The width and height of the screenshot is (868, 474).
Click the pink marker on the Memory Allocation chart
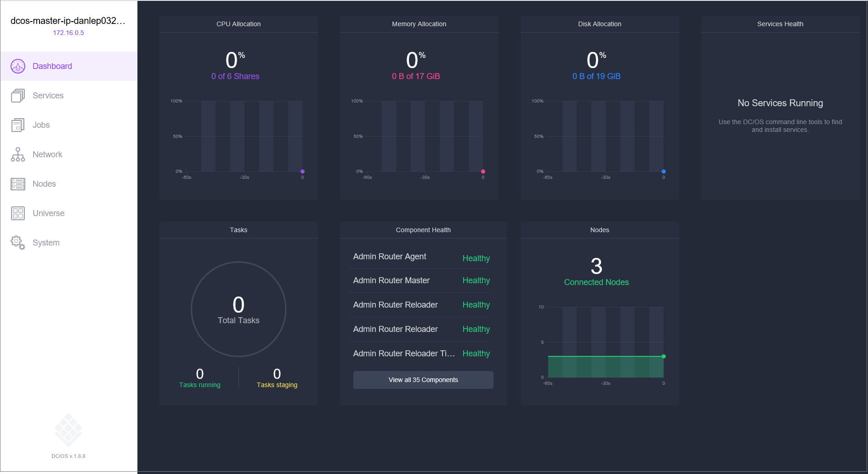click(x=483, y=171)
